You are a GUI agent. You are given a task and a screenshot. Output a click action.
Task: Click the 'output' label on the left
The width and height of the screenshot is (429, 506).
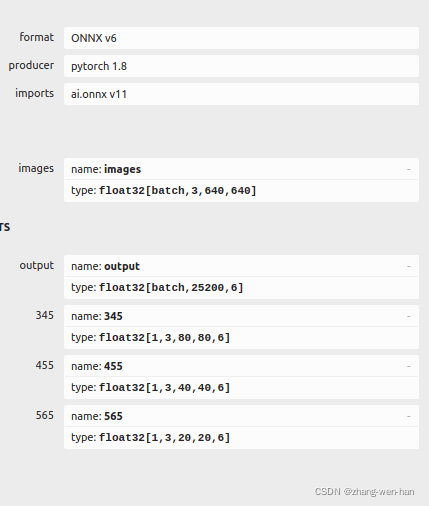(x=37, y=265)
